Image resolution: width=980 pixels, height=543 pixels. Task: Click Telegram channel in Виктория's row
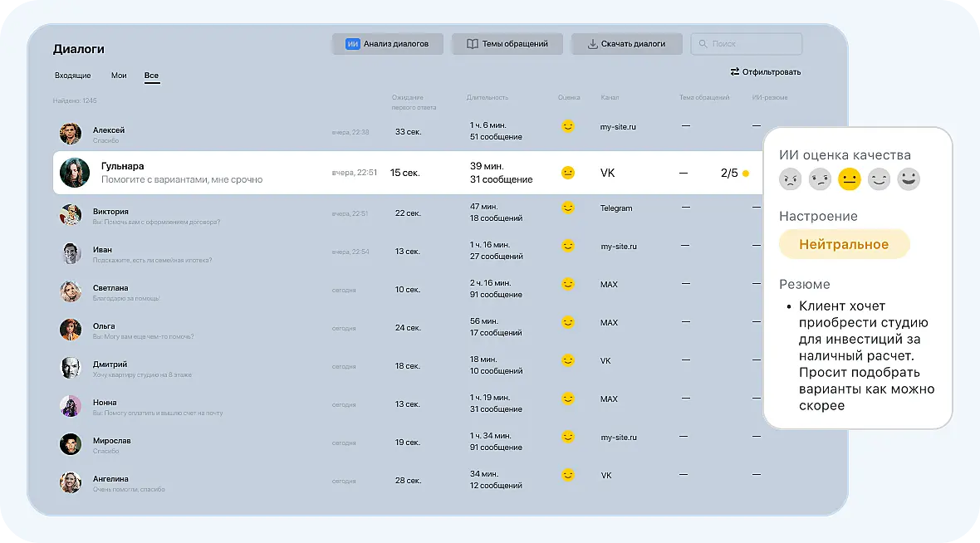point(616,208)
